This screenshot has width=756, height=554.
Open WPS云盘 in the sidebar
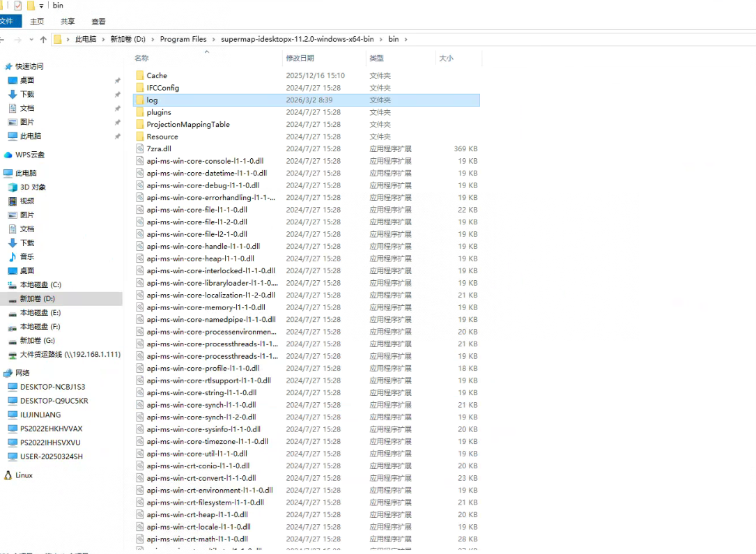tap(29, 155)
